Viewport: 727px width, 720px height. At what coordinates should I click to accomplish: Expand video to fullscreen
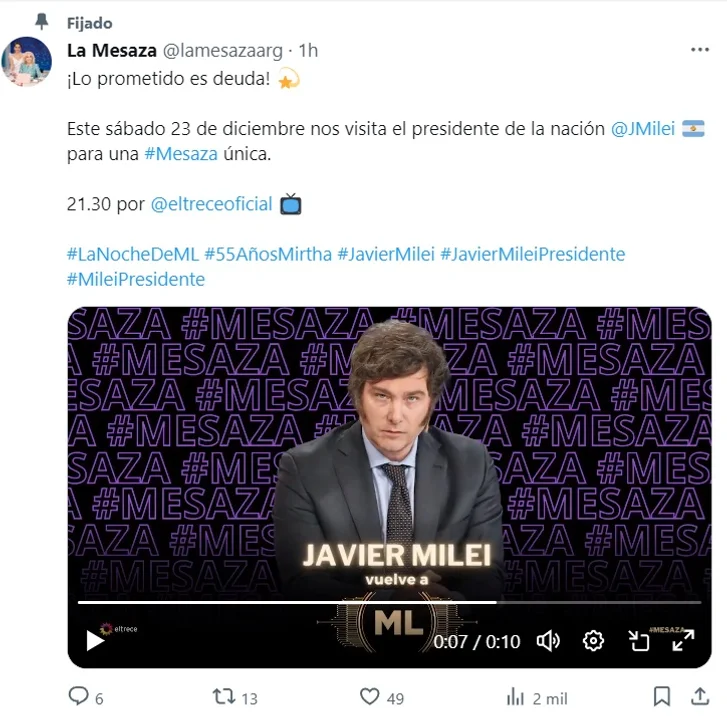coord(683,640)
